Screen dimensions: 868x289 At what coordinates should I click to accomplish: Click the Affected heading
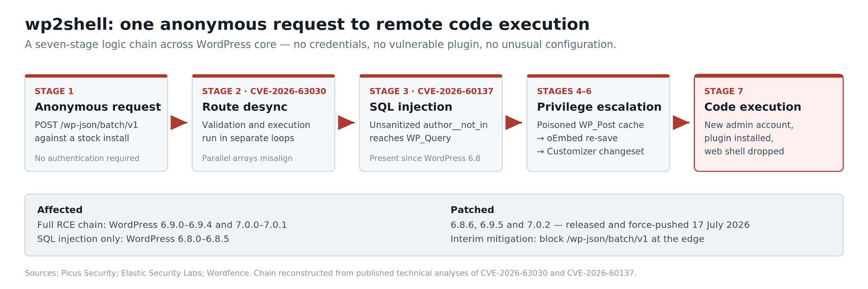60,210
